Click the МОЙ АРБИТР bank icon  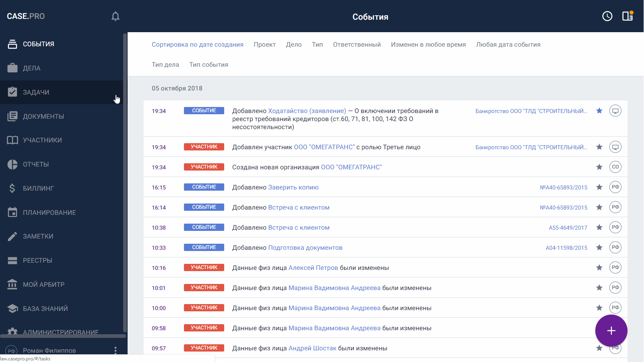point(12,284)
